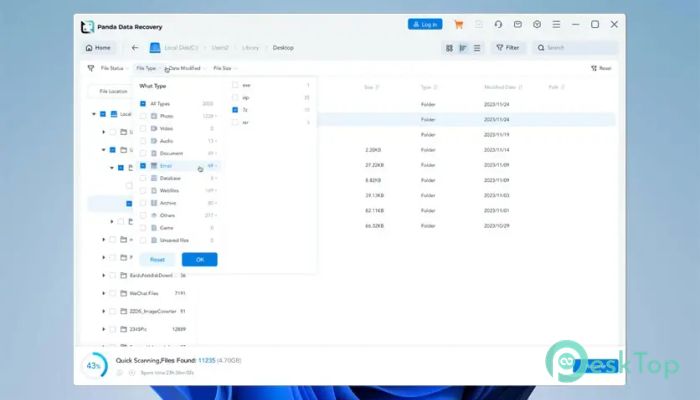Click the Filter button
This screenshot has height=400, width=700.
click(508, 48)
